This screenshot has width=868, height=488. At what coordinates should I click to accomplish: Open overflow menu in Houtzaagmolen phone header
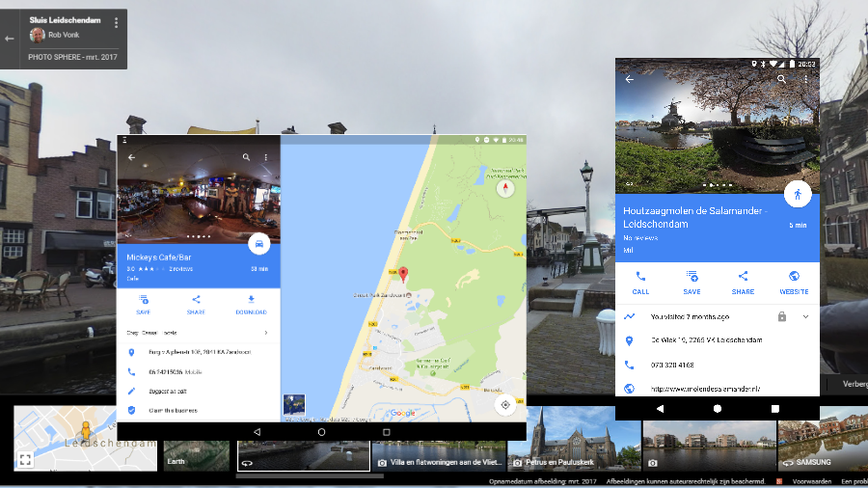pos(806,79)
